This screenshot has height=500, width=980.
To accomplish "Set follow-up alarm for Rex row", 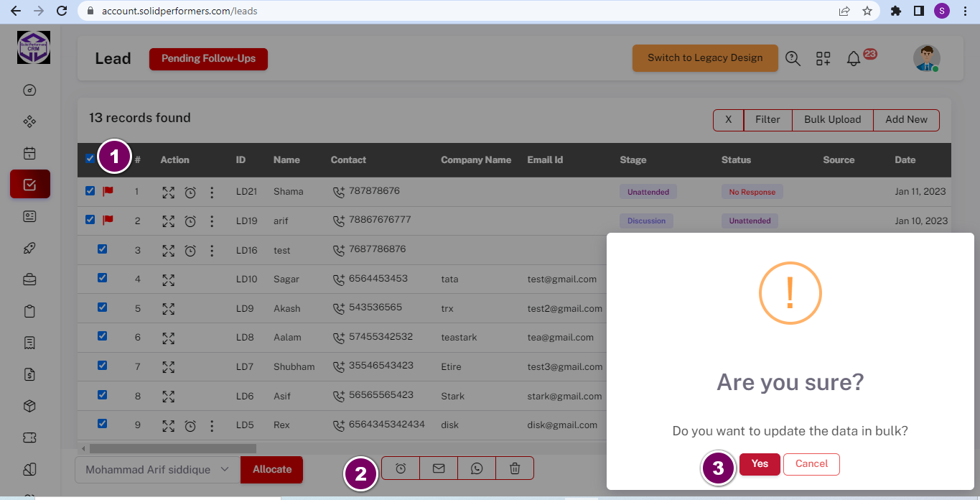I will pos(190,425).
